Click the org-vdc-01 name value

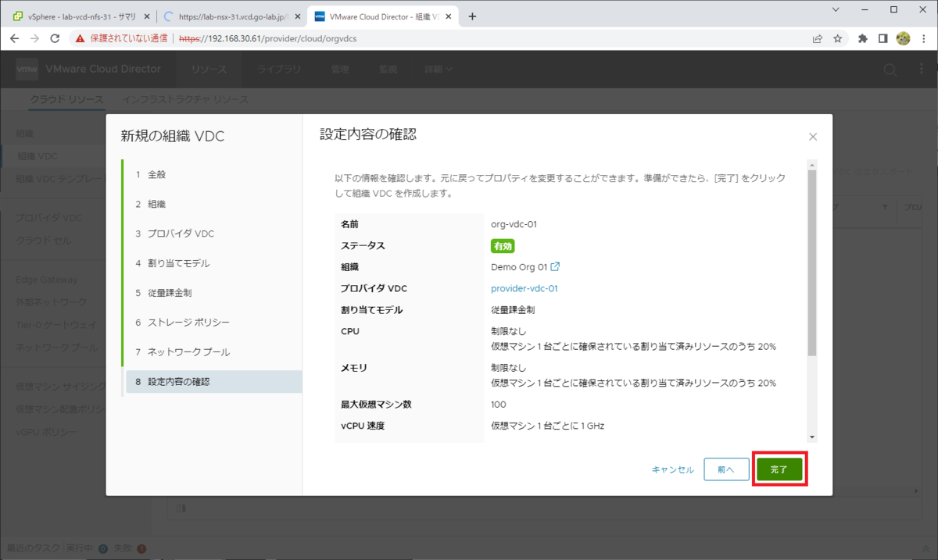(x=514, y=224)
